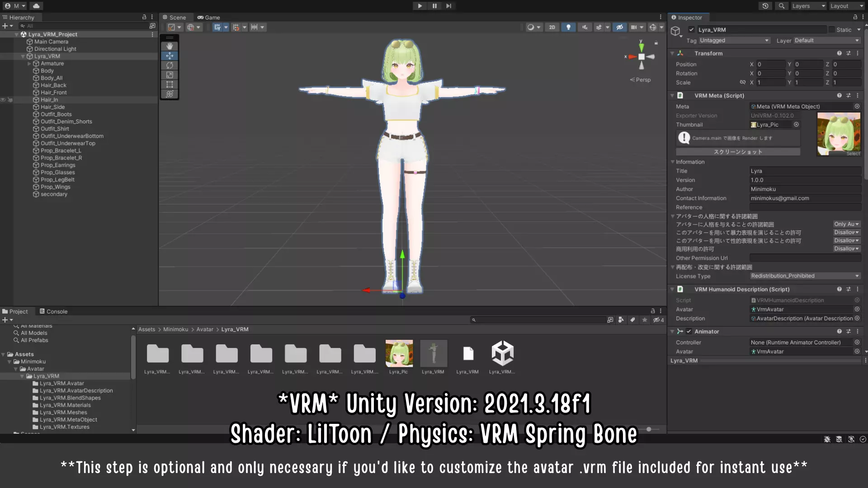Toggle scene effects (skybox, fog)

pyautogui.click(x=599, y=27)
